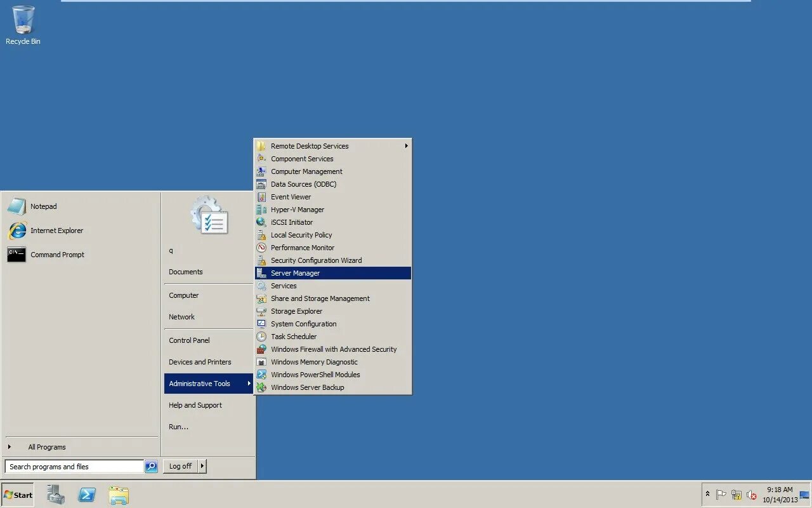
Task: Click the Services gear icon
Action: point(261,286)
